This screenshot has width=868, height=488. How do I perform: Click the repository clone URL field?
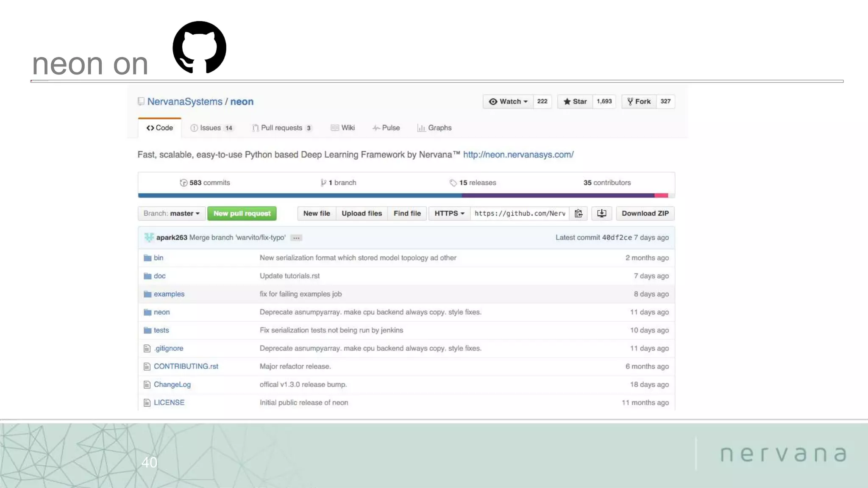520,213
